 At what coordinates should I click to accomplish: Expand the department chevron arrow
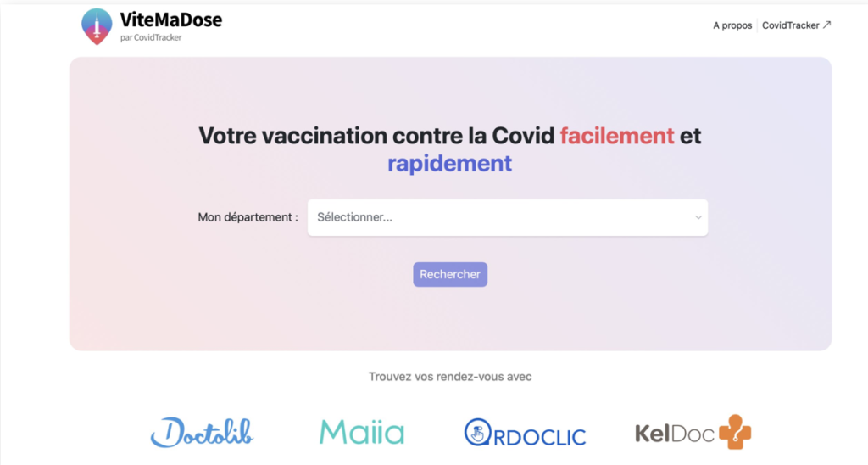coord(698,217)
